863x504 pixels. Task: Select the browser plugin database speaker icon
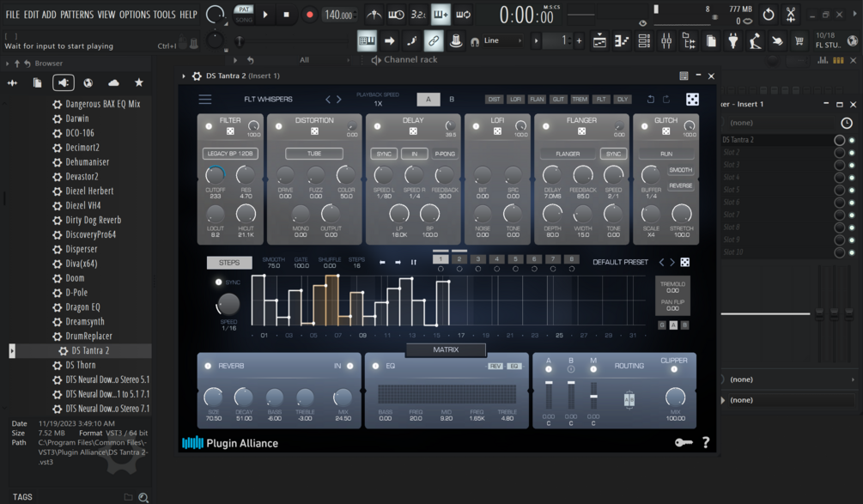[64, 82]
